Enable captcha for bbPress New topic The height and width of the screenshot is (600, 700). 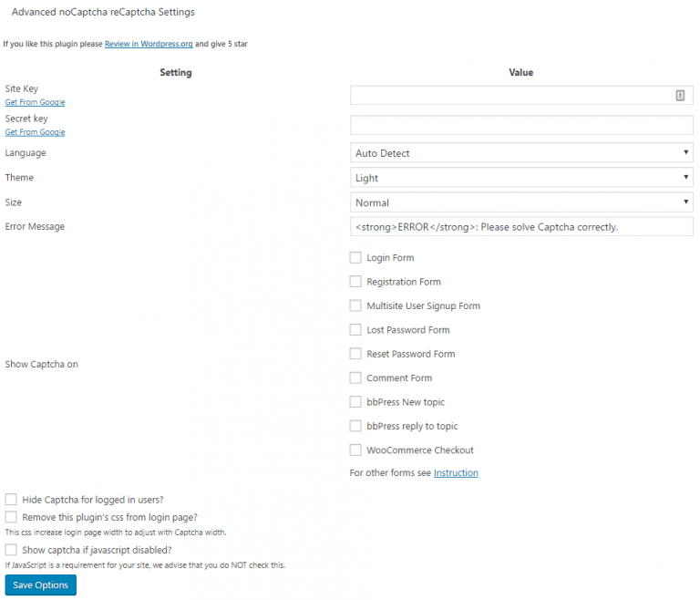pyautogui.click(x=355, y=402)
